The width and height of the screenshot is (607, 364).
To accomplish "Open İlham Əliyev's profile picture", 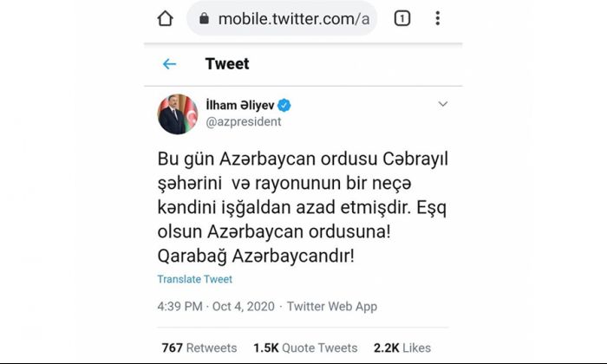I will click(x=178, y=114).
